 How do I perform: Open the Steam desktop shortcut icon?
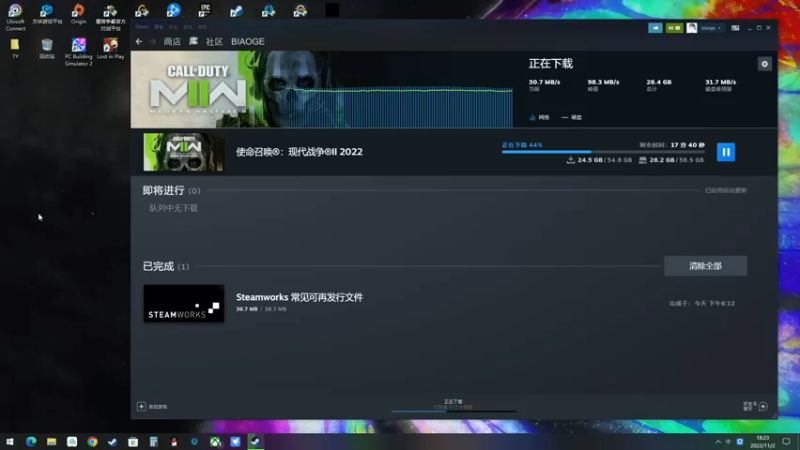click(236, 10)
